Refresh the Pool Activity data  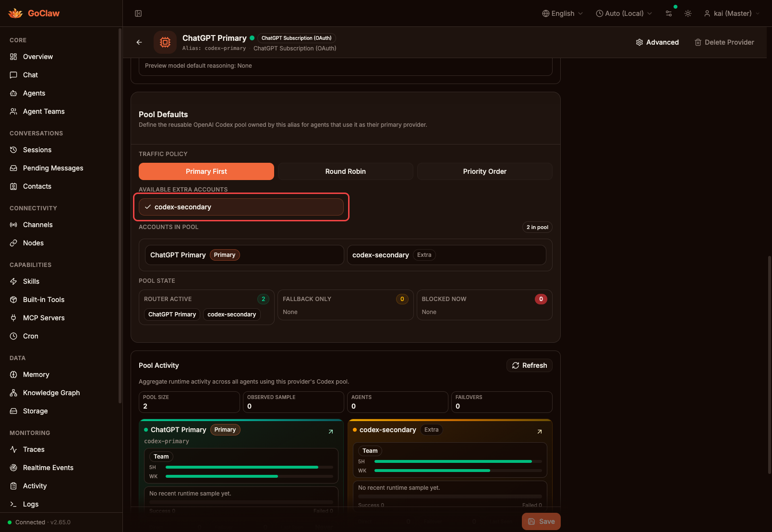point(530,365)
